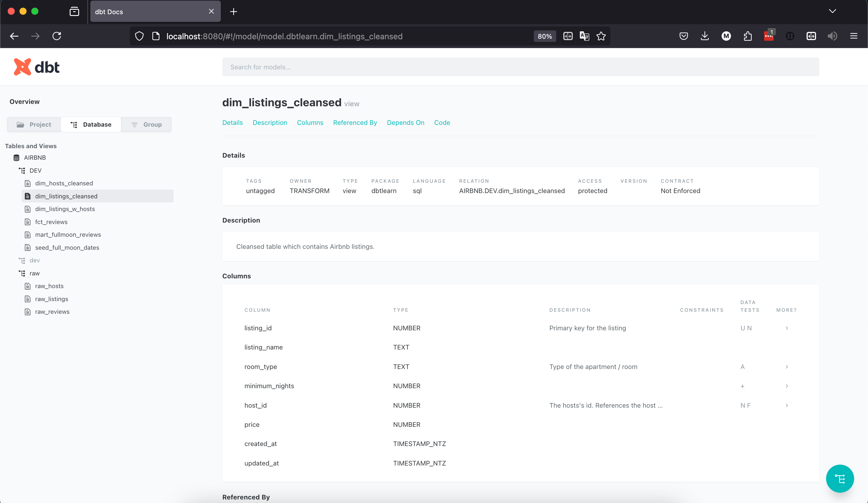
Task: Click the teal lineage graph button
Action: tap(839, 478)
